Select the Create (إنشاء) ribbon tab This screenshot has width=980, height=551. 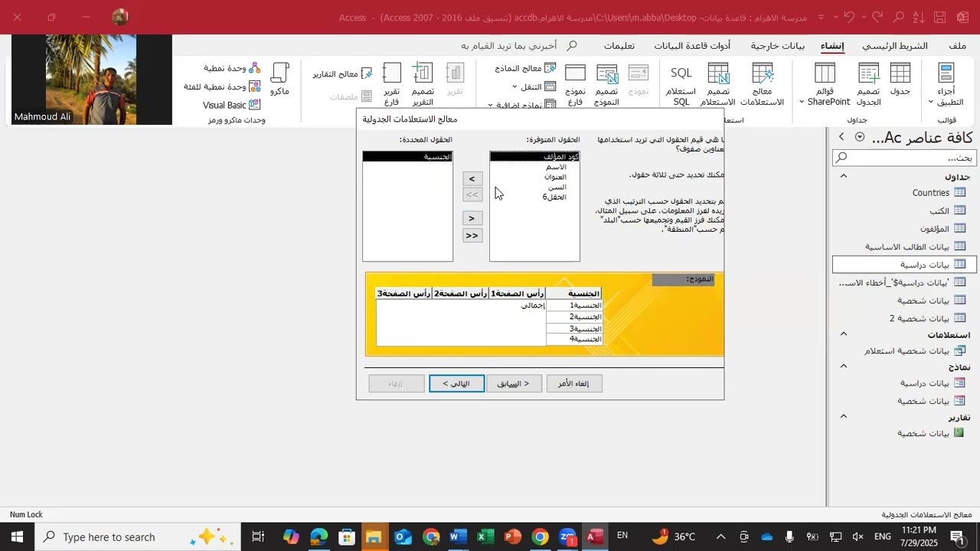pos(832,46)
